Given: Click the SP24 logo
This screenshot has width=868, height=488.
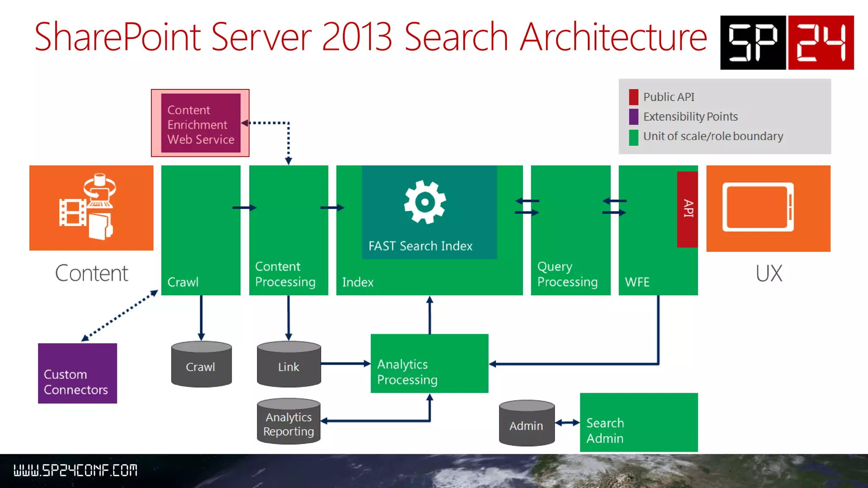Looking at the screenshot, I should click(x=787, y=42).
